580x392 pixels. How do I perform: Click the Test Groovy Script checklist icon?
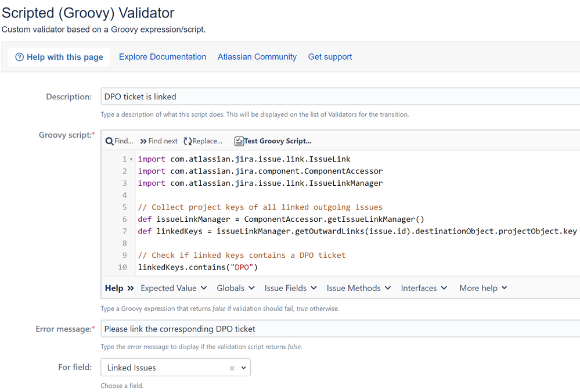[x=239, y=141]
